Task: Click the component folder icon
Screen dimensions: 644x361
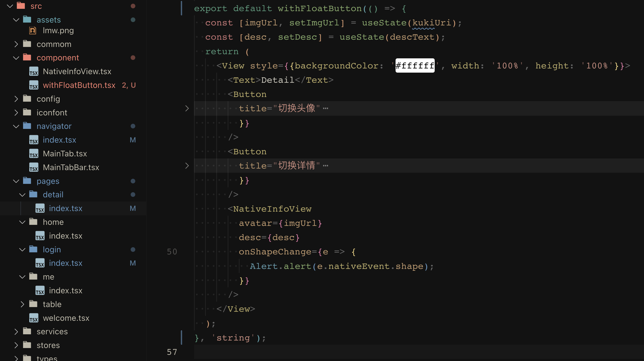Action: pyautogui.click(x=27, y=57)
